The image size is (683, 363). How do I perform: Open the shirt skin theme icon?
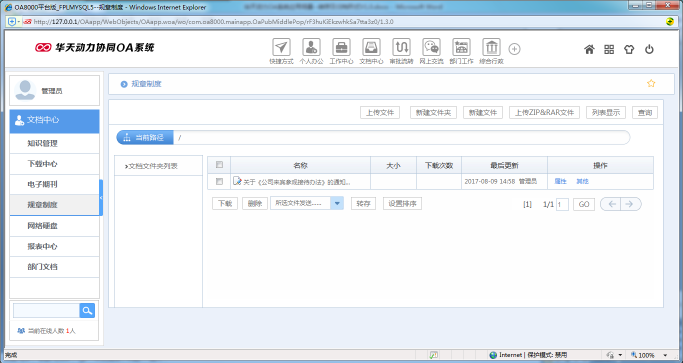click(629, 49)
